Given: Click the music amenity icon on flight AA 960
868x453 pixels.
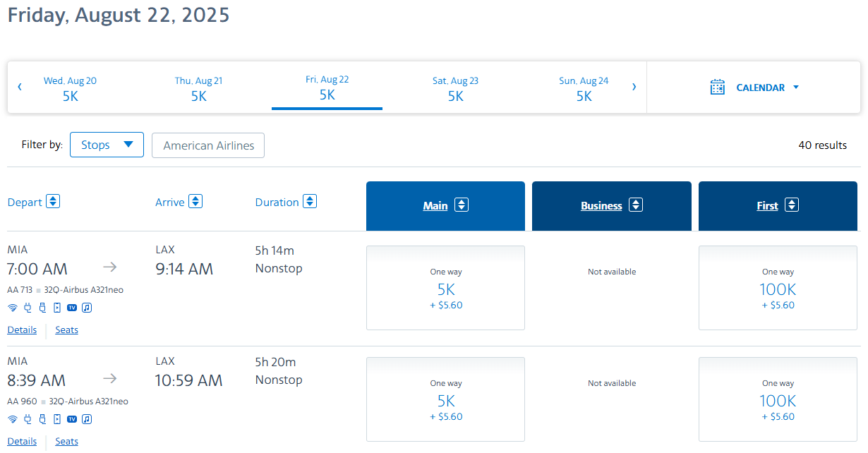Looking at the screenshot, I should click(86, 418).
